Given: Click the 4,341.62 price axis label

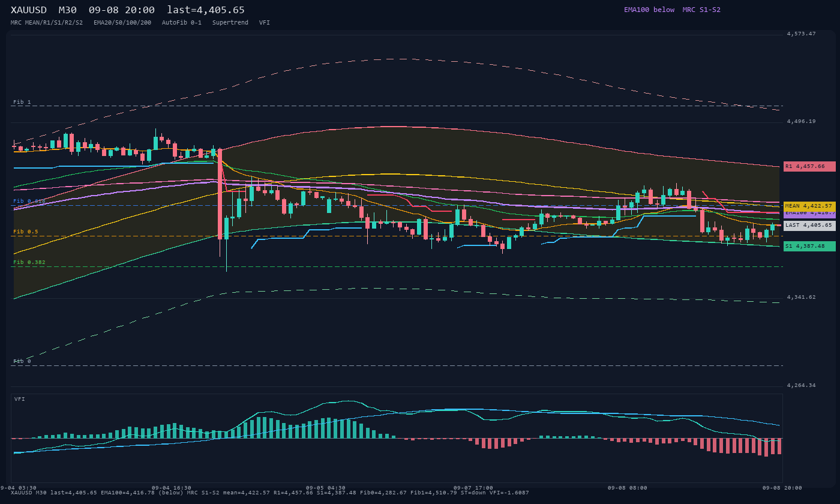Looking at the screenshot, I should (802, 297).
